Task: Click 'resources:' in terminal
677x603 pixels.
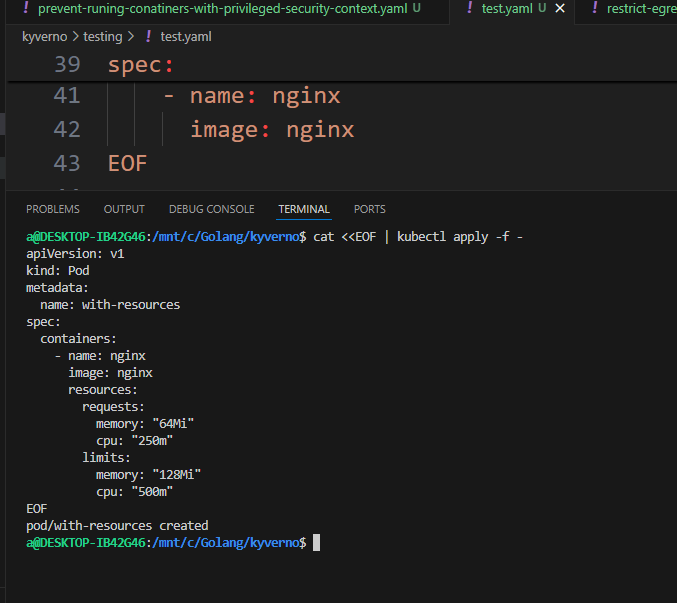Action: coord(103,390)
